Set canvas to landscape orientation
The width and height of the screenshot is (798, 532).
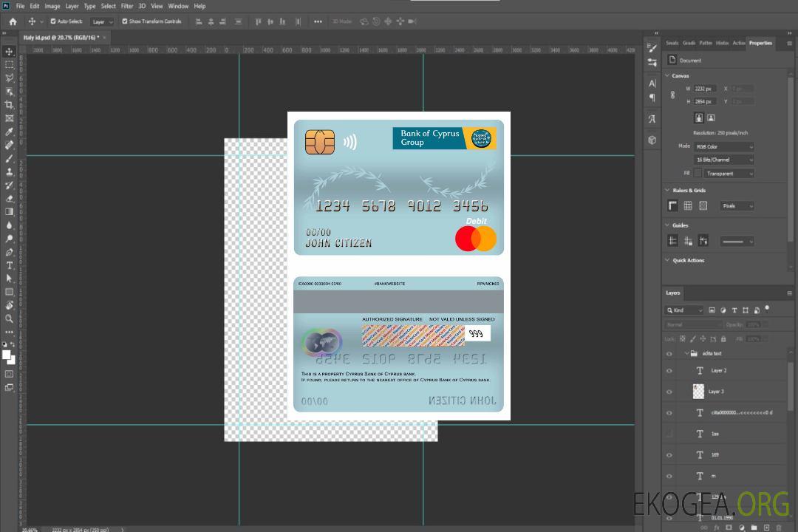[711, 117]
